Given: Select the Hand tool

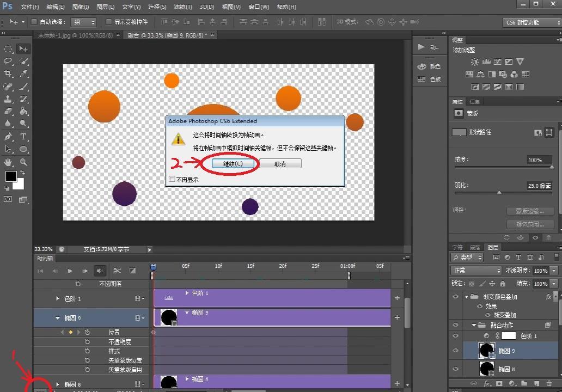Looking at the screenshot, I should [x=9, y=162].
